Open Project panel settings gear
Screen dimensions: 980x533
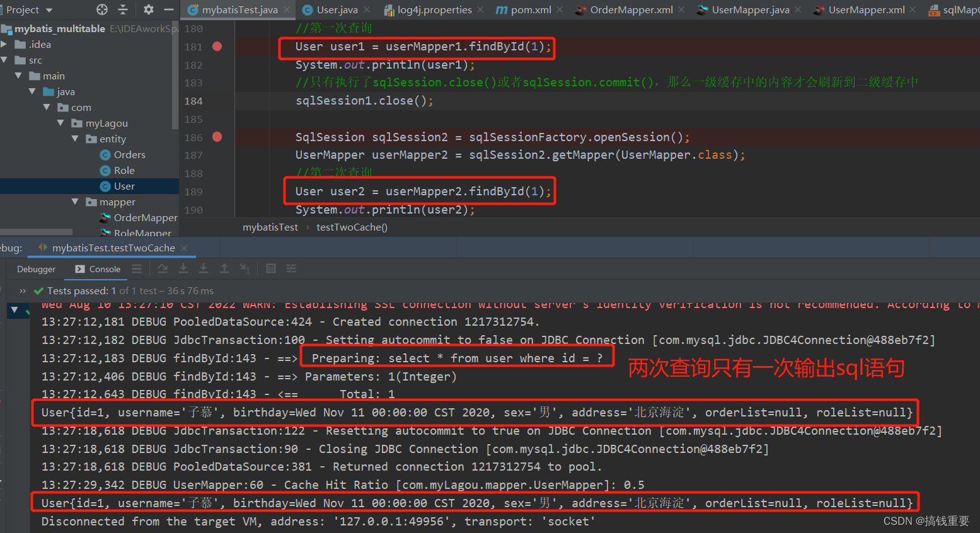click(x=149, y=9)
